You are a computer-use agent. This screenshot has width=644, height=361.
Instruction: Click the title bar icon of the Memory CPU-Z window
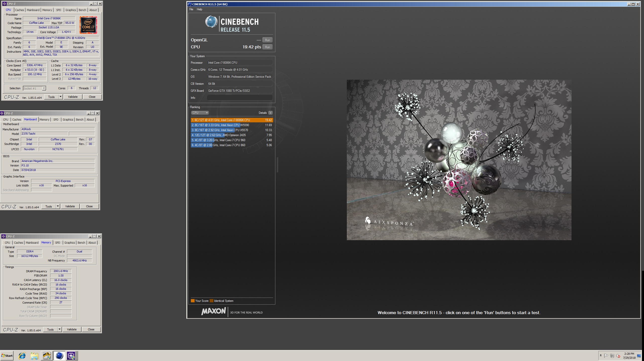pyautogui.click(x=4, y=236)
